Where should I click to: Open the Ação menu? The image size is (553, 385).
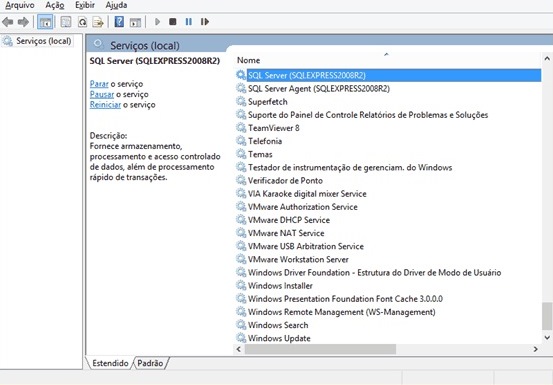[55, 5]
